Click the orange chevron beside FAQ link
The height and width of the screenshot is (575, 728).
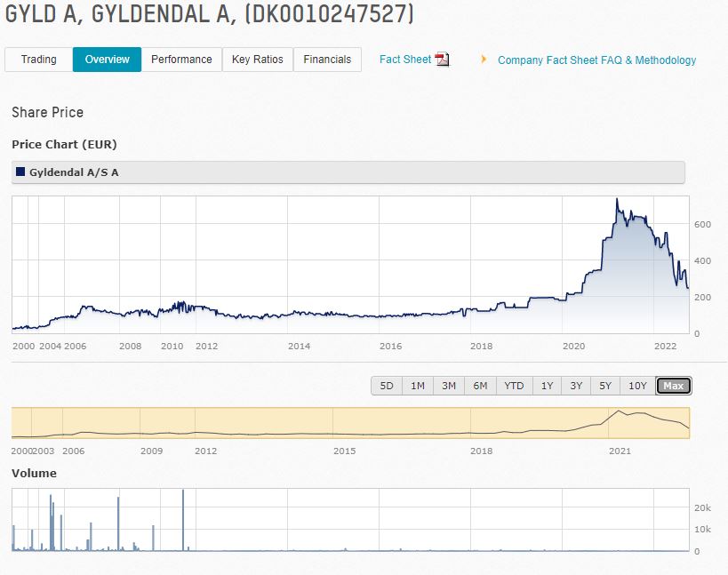[x=483, y=60]
